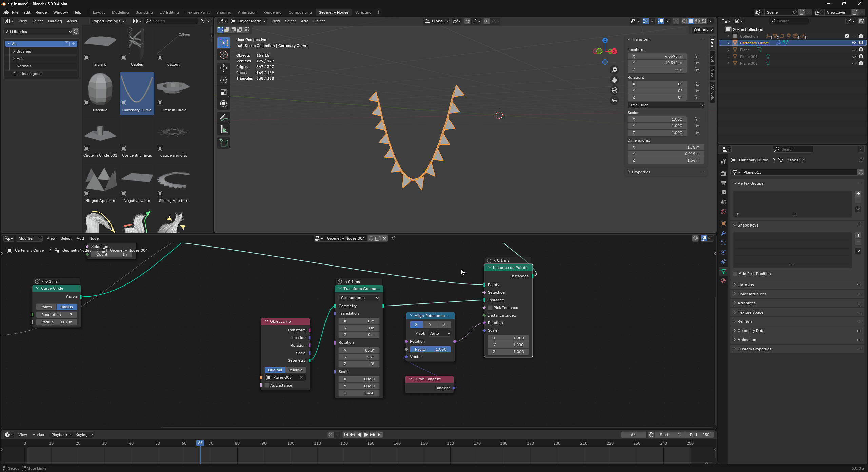Image resolution: width=868 pixels, height=472 pixels.
Task: Select the Capsule asset thumbnail
Action: point(100,93)
